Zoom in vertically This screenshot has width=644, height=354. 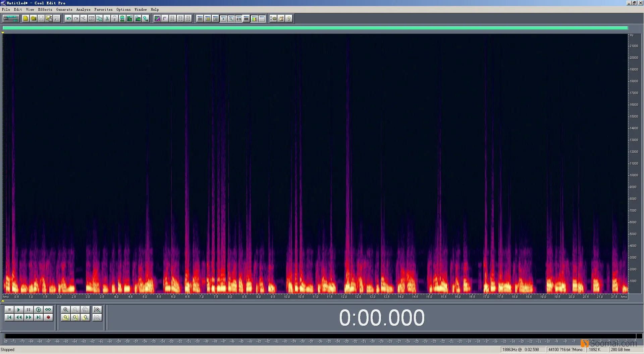point(97,309)
